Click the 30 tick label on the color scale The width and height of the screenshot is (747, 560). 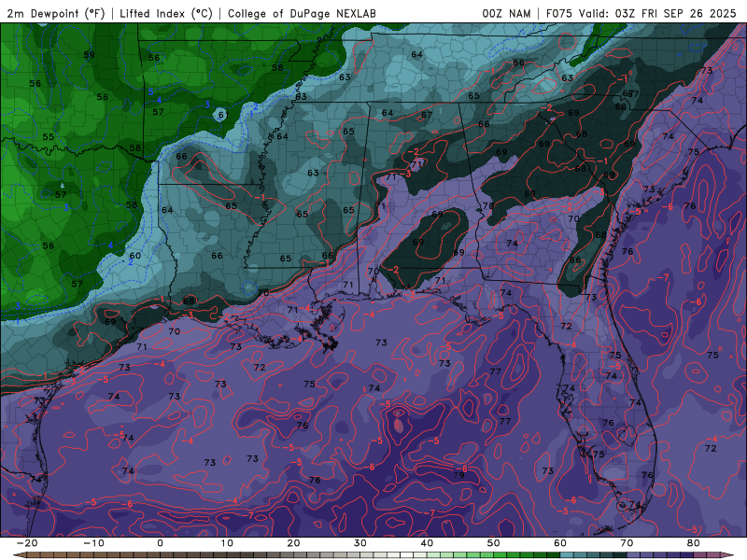coord(360,543)
